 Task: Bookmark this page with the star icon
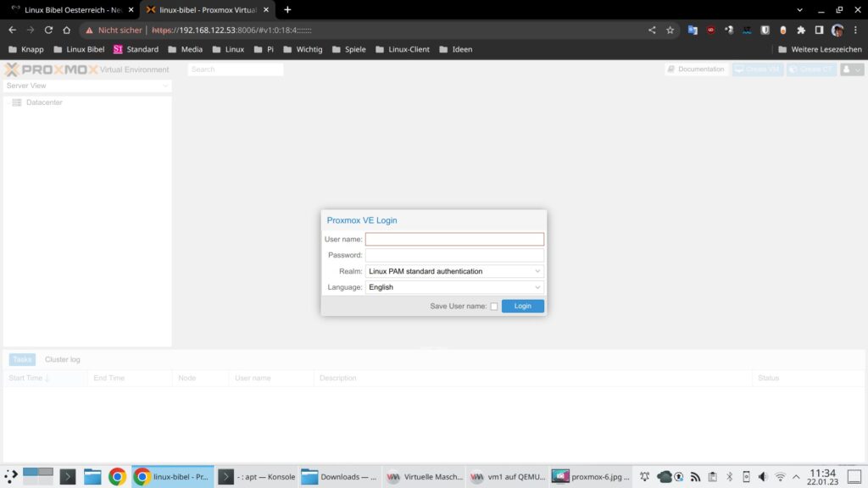pyautogui.click(x=670, y=30)
